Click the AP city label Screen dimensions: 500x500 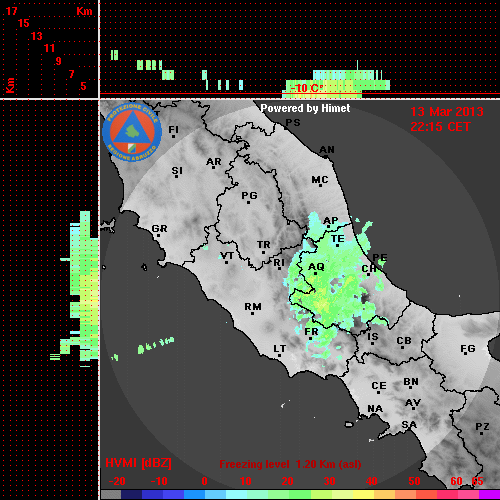(x=331, y=221)
